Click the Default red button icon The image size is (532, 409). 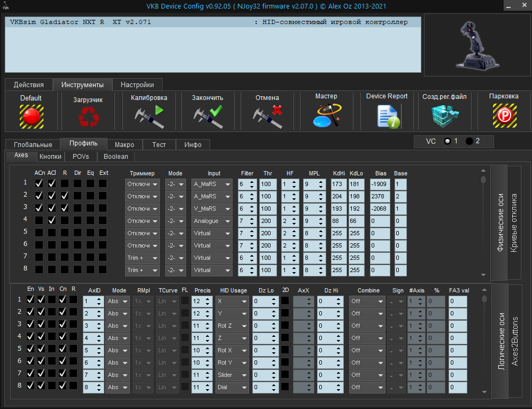coord(31,117)
